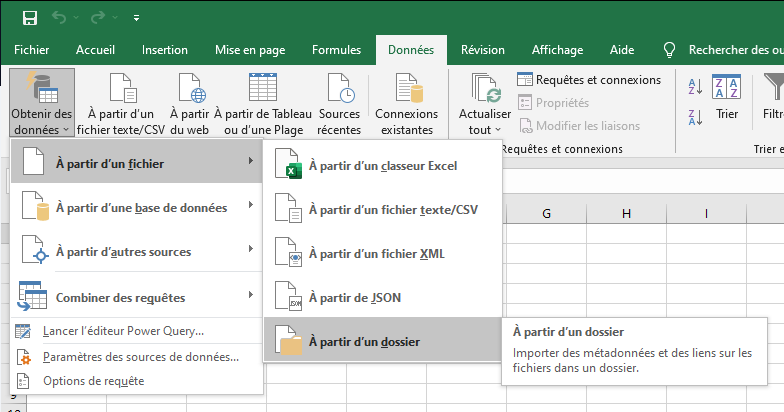Sort ascending with the A-Z icon
784x412 pixels.
click(x=695, y=86)
